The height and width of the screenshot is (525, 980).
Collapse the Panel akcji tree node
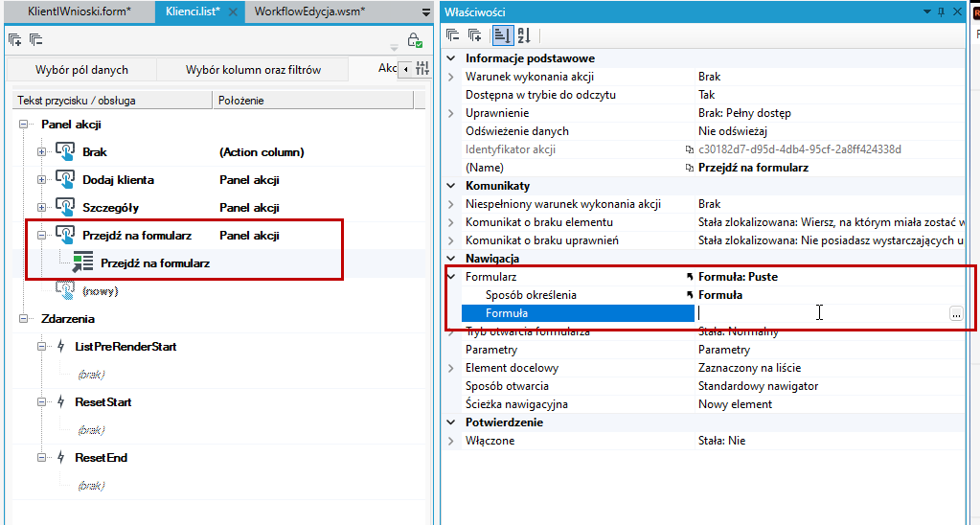(x=24, y=125)
